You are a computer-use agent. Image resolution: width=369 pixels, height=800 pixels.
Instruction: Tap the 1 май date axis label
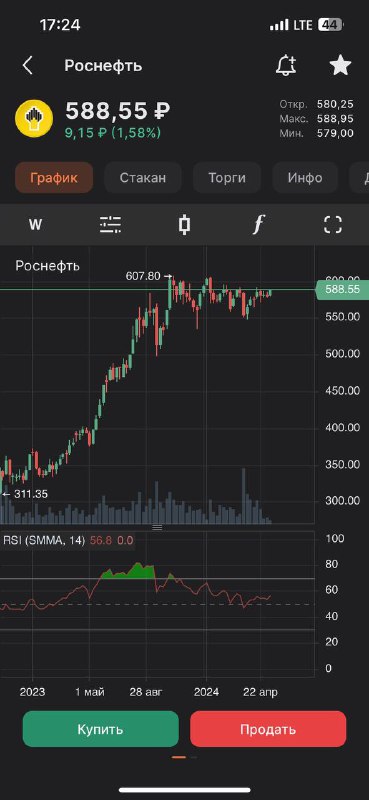click(89, 692)
